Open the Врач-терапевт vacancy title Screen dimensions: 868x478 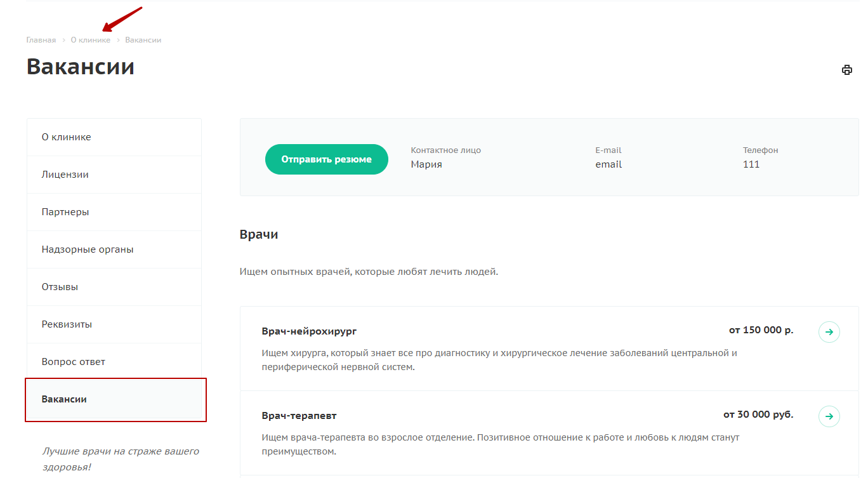[299, 416]
